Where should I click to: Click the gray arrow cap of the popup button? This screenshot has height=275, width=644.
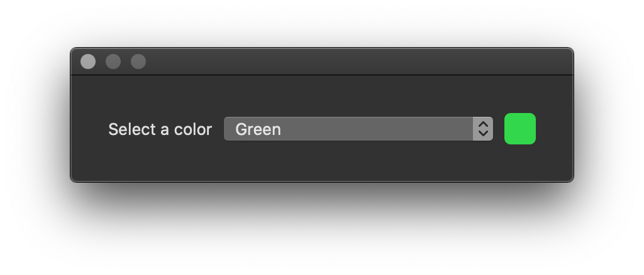[483, 129]
